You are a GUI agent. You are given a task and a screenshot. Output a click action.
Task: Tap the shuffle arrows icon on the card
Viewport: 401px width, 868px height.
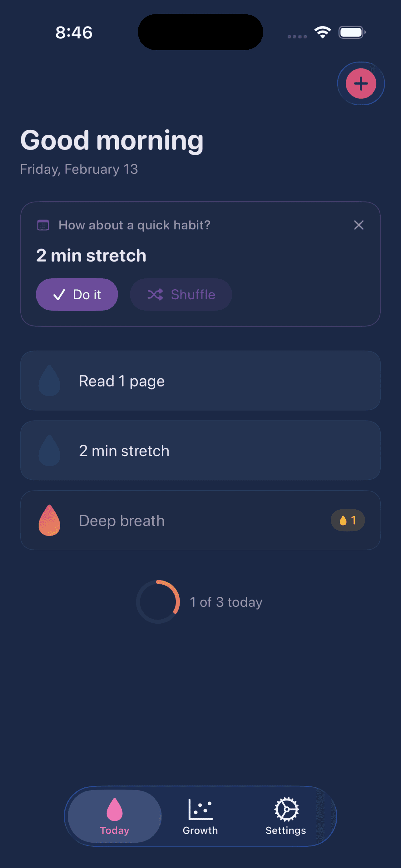tap(156, 294)
